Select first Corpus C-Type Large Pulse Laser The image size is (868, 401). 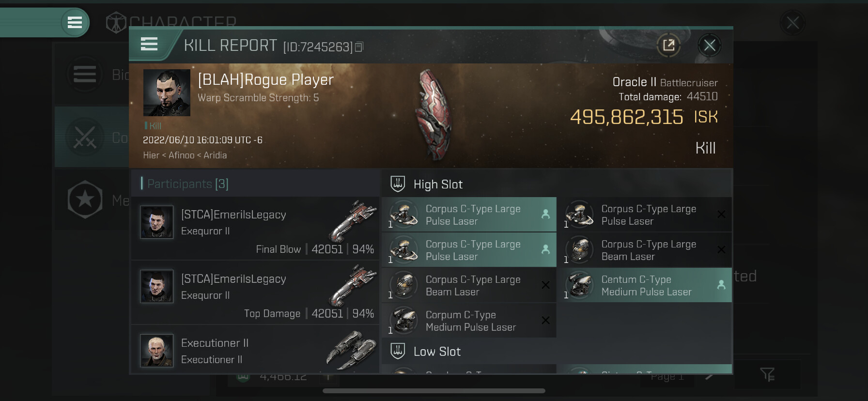469,215
